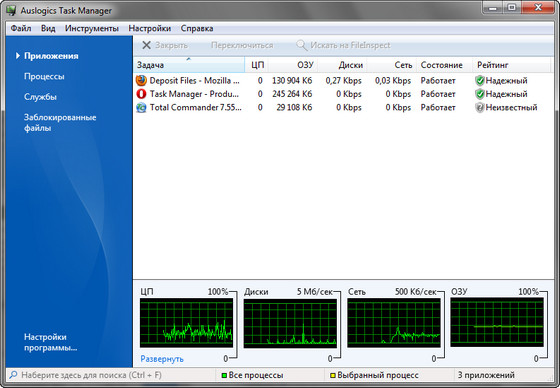
Task: Click the Opera icon in the Task Manager row
Action: pos(141,94)
